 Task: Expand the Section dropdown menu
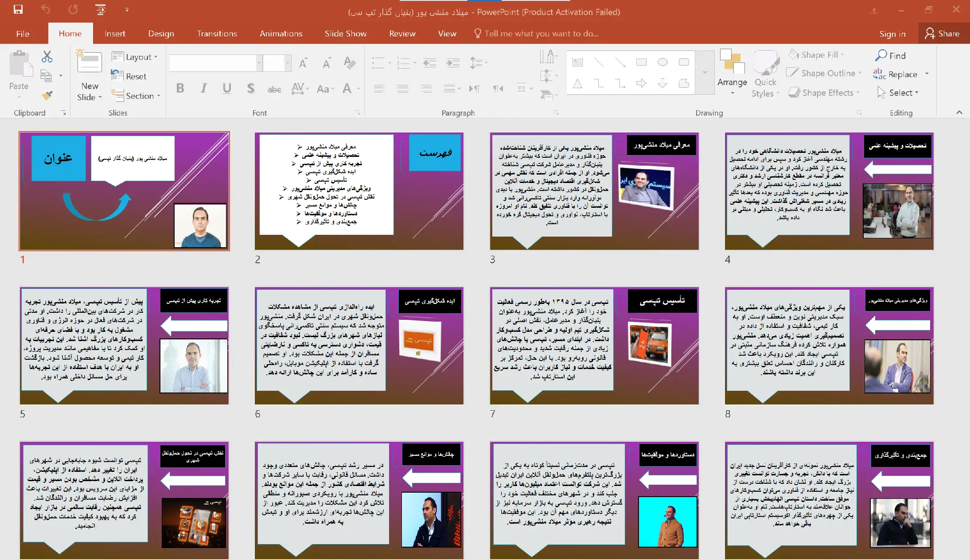136,96
